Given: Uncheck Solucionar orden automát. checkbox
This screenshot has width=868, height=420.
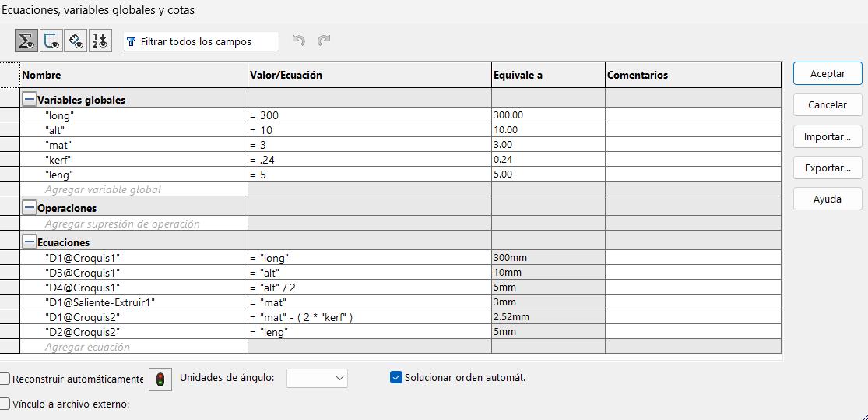Looking at the screenshot, I should (395, 377).
